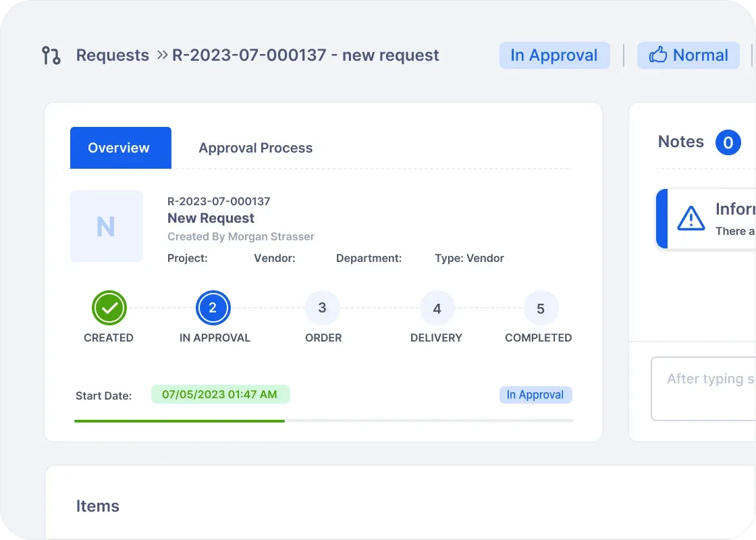The image size is (756, 540).
Task: Click the green checkmark Created step
Action: coord(109,308)
